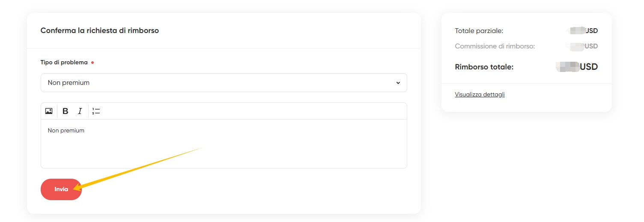This screenshot has width=644, height=222.
Task: Toggle italic formatting in the editor
Action: (80, 111)
